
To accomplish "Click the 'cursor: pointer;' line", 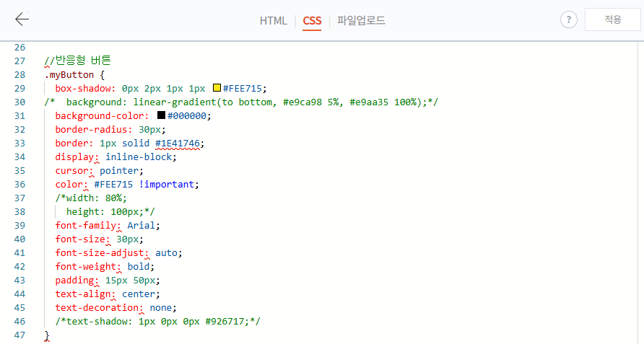I will tap(99, 171).
